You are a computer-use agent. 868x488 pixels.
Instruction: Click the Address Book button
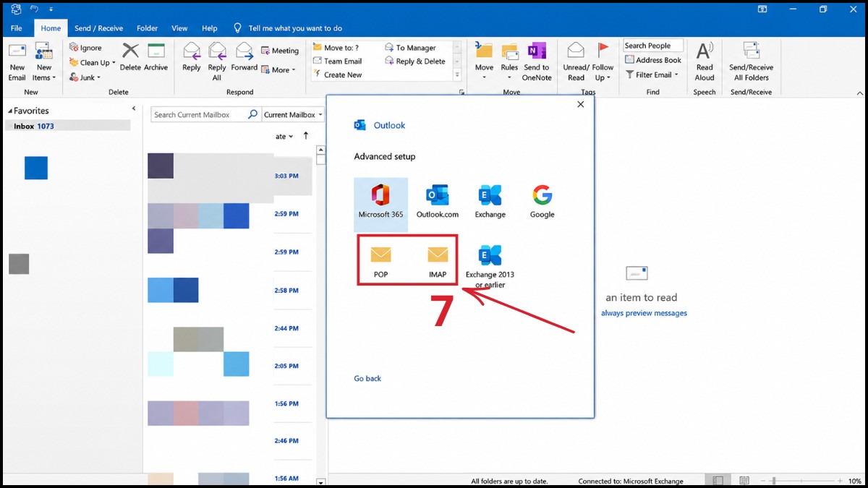click(x=652, y=60)
